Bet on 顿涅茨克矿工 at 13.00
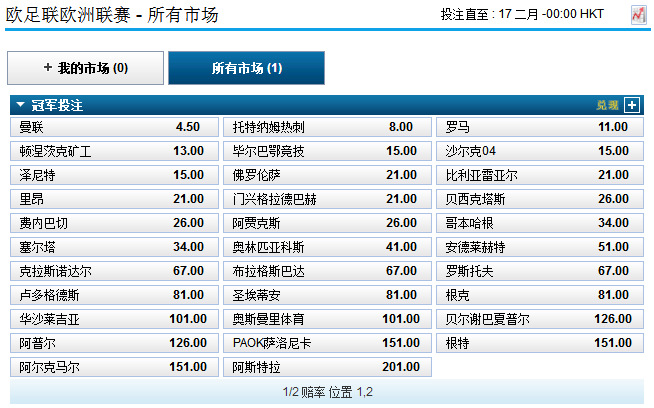Viewport: 654px width, 408px height. [114, 151]
